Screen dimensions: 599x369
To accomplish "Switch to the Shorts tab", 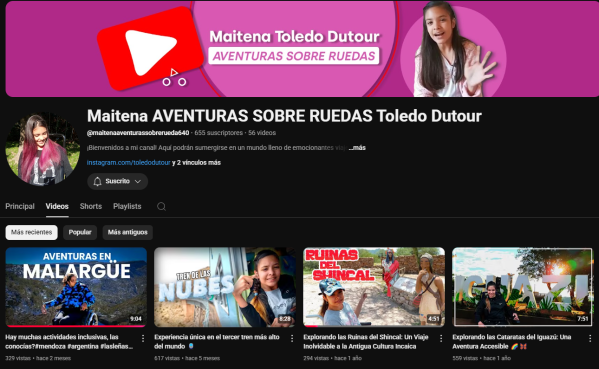I will pos(91,206).
